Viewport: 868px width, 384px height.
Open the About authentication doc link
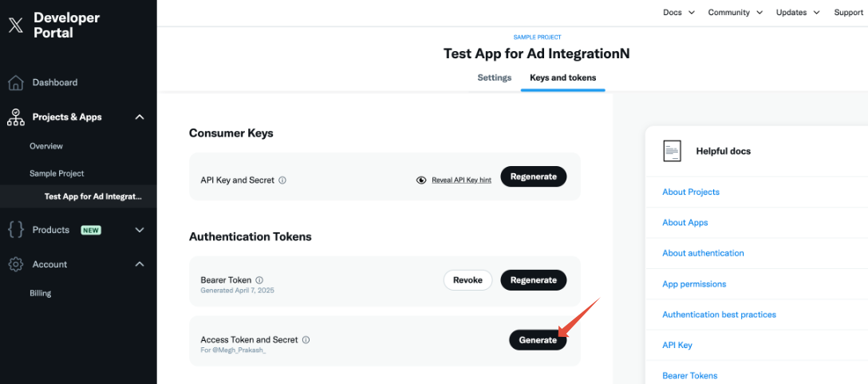pyautogui.click(x=703, y=253)
